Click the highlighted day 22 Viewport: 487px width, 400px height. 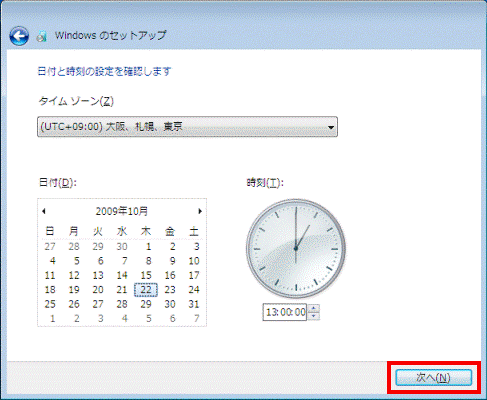click(146, 290)
